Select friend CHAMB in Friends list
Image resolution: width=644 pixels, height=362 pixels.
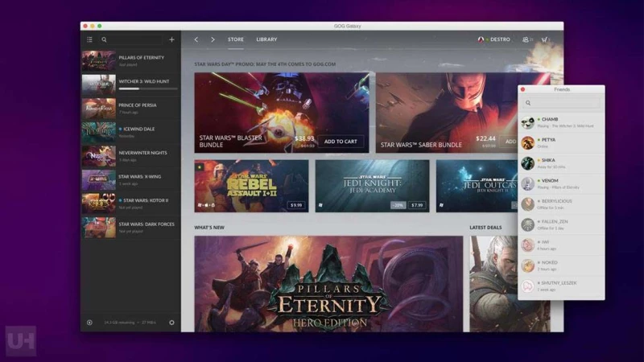(x=561, y=122)
